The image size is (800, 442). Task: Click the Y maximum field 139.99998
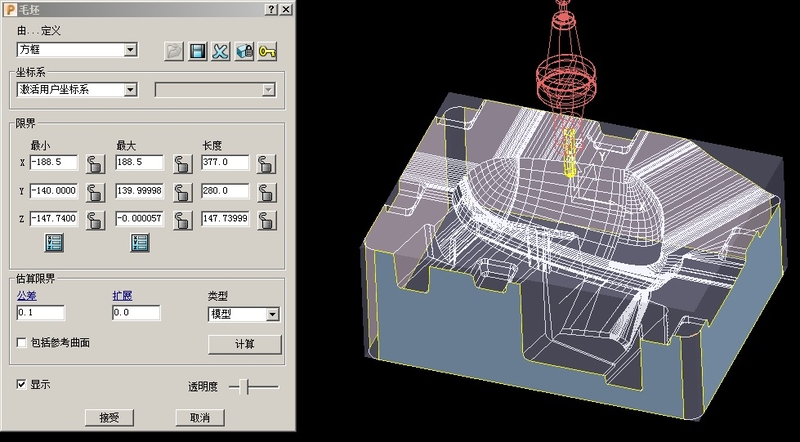pyautogui.click(x=139, y=191)
